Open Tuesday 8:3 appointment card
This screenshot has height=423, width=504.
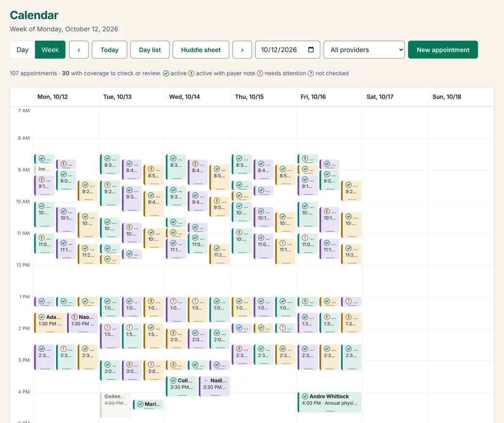[x=110, y=164]
